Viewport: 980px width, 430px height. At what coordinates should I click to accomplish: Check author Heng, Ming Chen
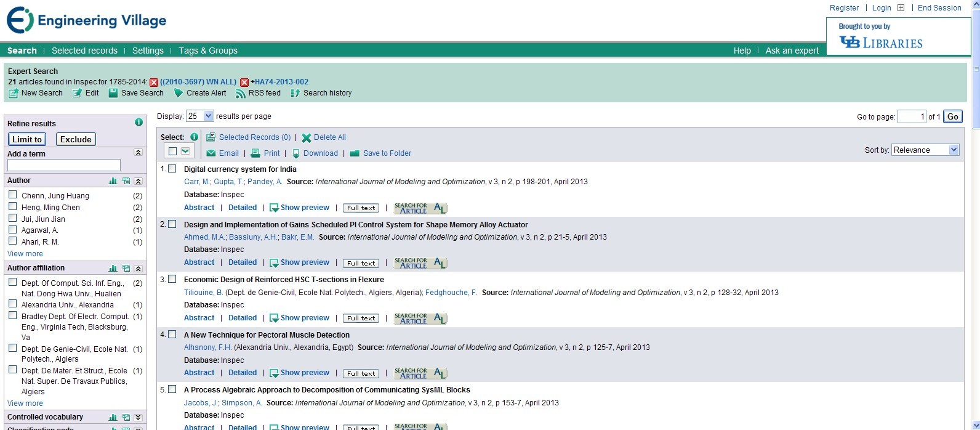click(12, 206)
